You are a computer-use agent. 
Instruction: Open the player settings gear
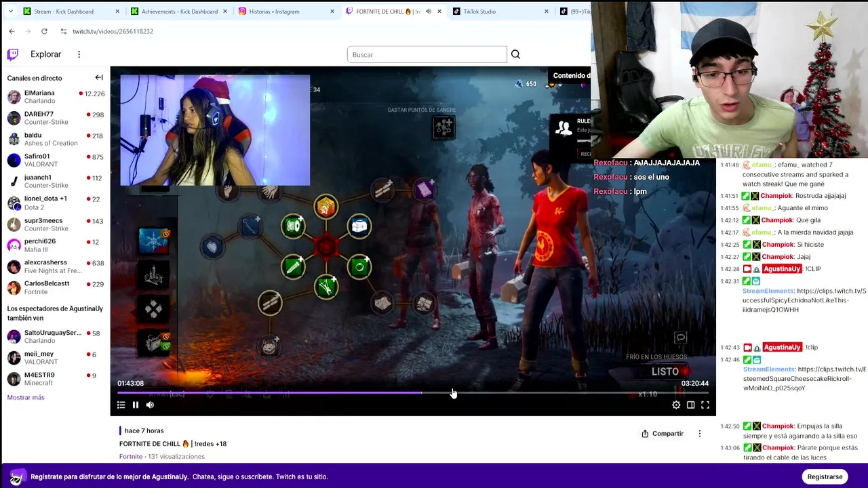676,405
